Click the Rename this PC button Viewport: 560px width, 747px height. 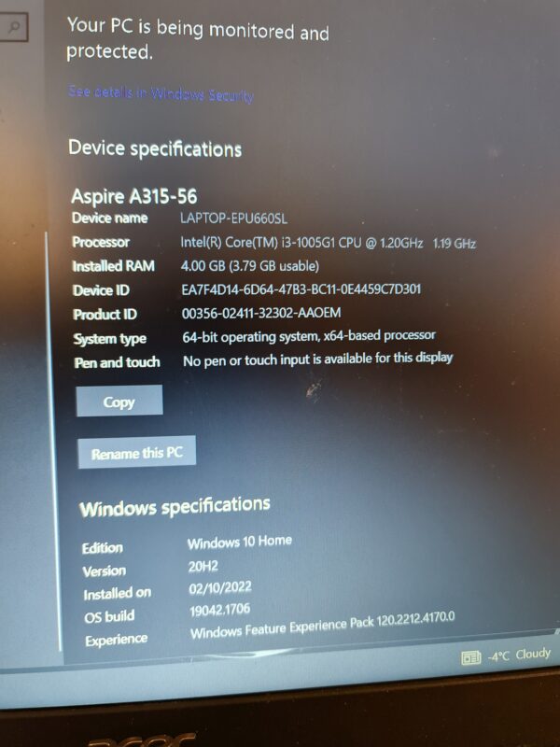point(136,453)
